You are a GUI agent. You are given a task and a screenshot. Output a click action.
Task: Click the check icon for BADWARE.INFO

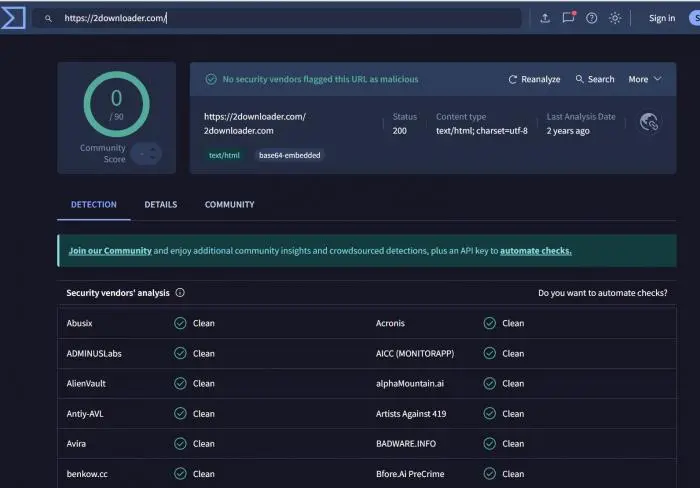pyautogui.click(x=490, y=443)
